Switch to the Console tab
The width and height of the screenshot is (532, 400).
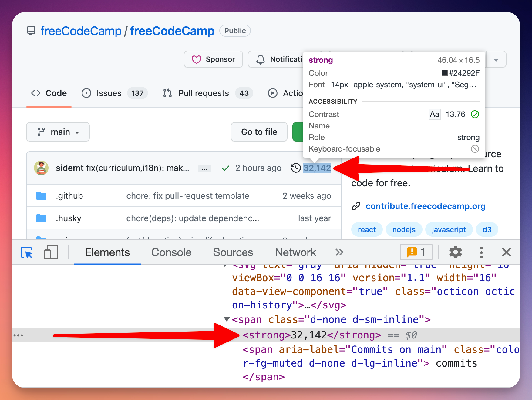pyautogui.click(x=171, y=252)
